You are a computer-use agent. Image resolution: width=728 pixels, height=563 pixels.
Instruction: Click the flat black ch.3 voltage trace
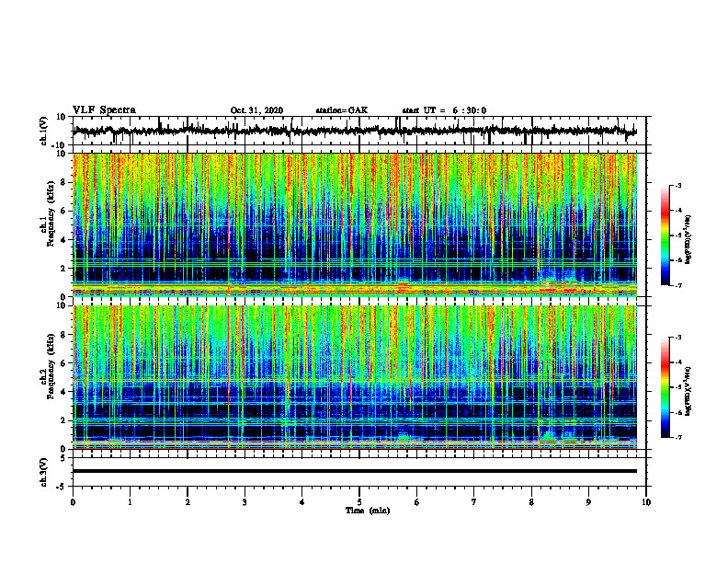click(x=355, y=471)
